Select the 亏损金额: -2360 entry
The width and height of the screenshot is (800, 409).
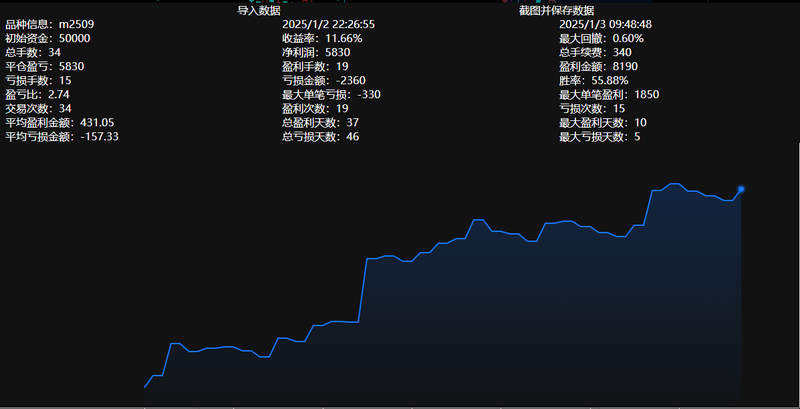pos(324,81)
